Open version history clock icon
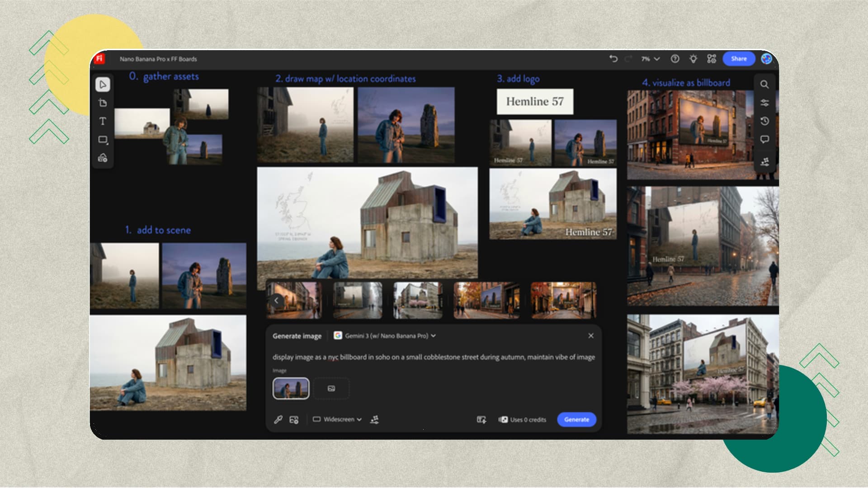Image resolution: width=868 pixels, height=488 pixels. (x=764, y=121)
